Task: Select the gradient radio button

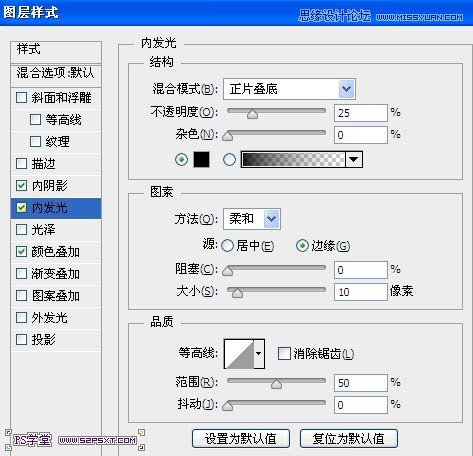Action: (x=229, y=160)
